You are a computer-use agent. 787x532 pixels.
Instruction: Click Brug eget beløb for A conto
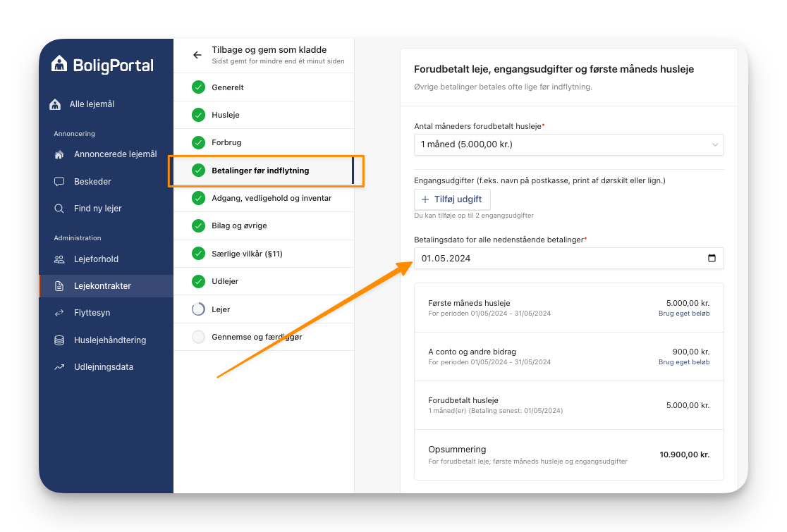tap(684, 362)
